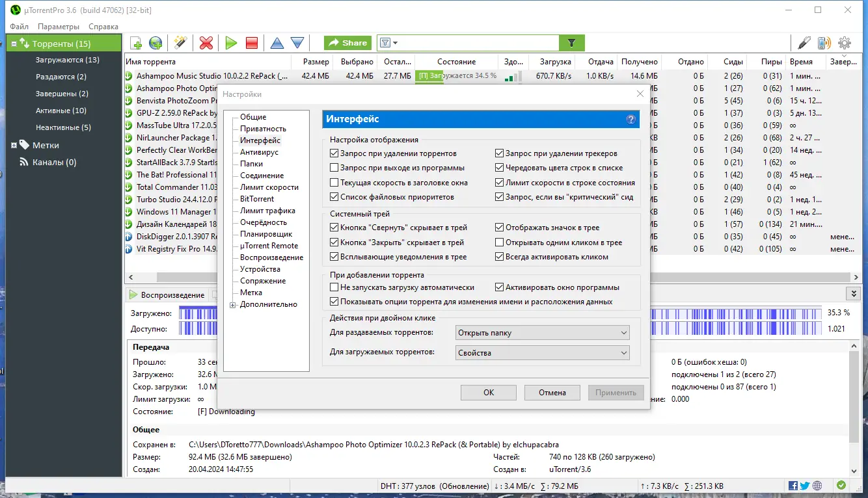The width and height of the screenshot is (868, 498).
Task: Click the green checkmark network status icon
Action: (x=841, y=486)
